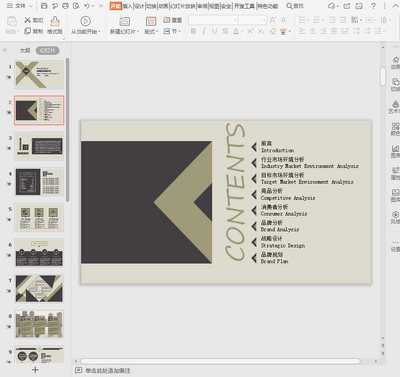Screen dimensions: 400x377
Task: Switch to the Outline (大纲) panel tab
Action: pos(25,50)
